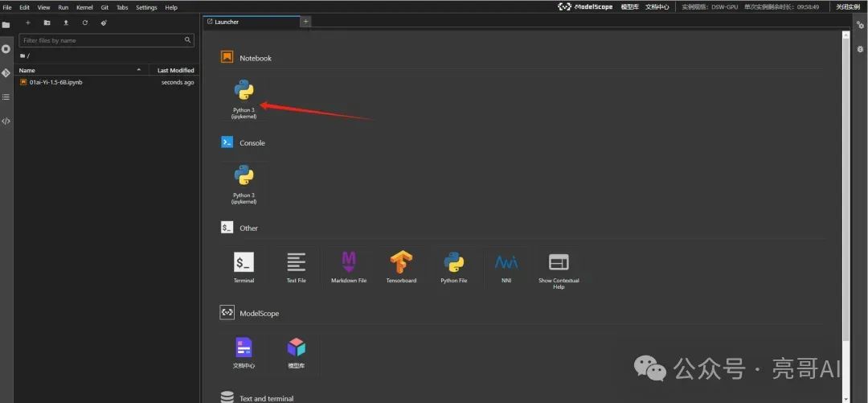The image size is (868, 403).
Task: Click the New Folder icon
Action: coord(47,23)
